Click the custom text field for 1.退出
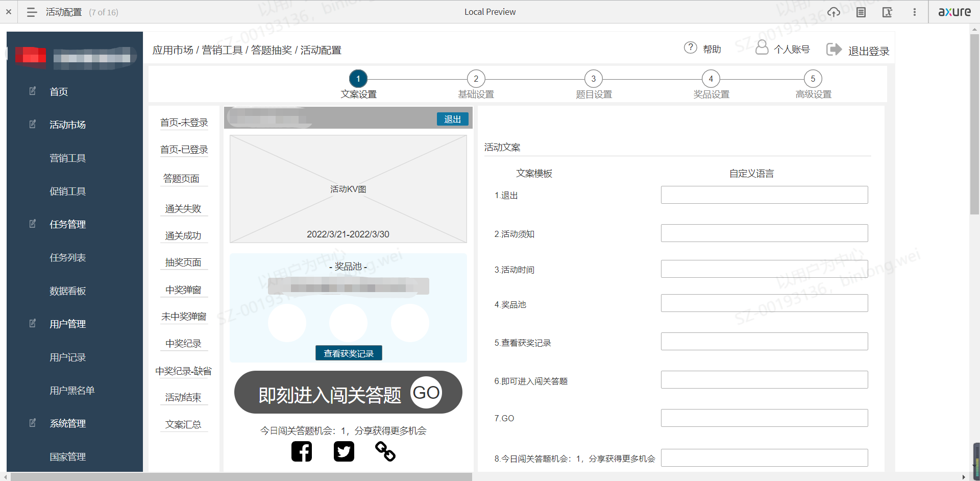This screenshot has height=481, width=980. click(764, 195)
